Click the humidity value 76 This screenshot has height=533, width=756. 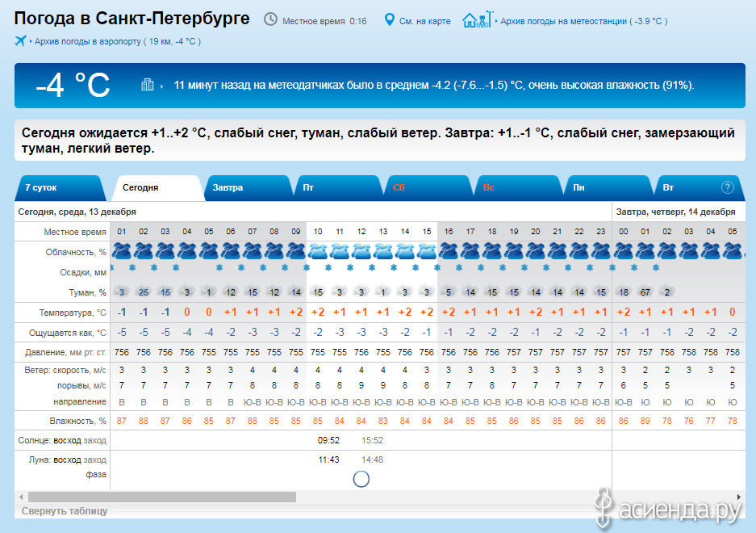click(688, 421)
